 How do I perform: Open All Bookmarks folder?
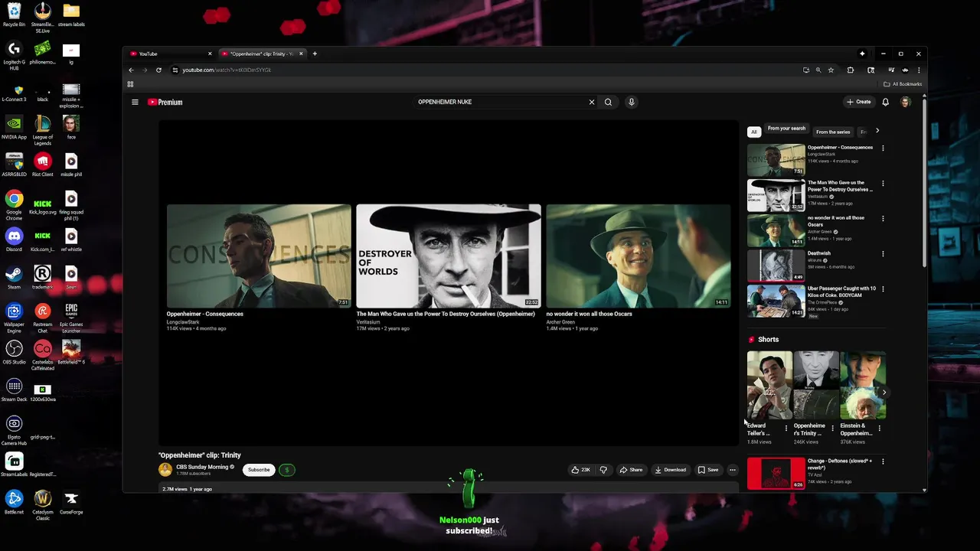pyautogui.click(x=903, y=84)
